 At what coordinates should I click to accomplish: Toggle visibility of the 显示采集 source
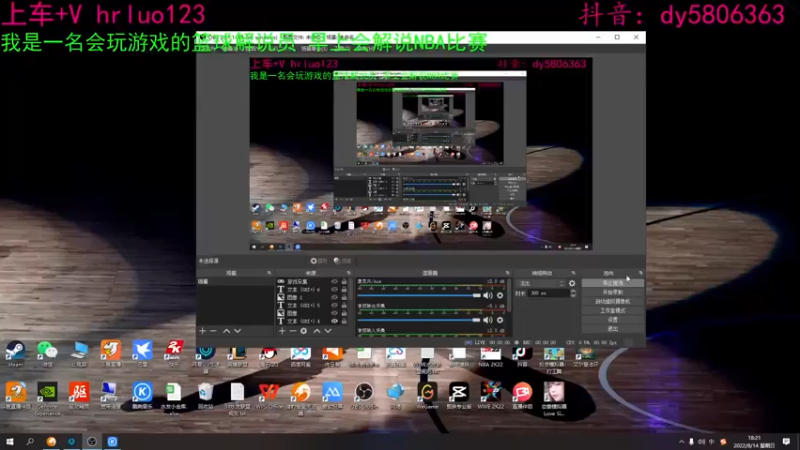click(x=335, y=282)
